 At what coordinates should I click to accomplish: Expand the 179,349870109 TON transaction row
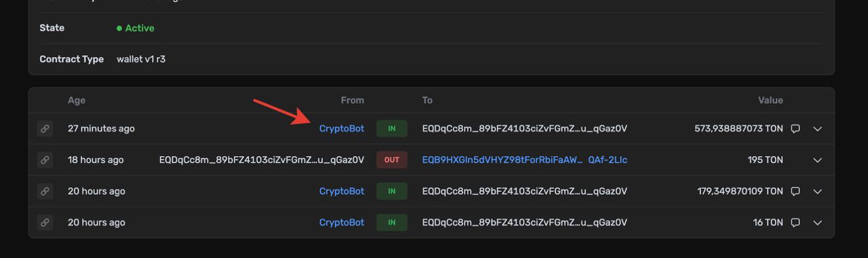[818, 191]
